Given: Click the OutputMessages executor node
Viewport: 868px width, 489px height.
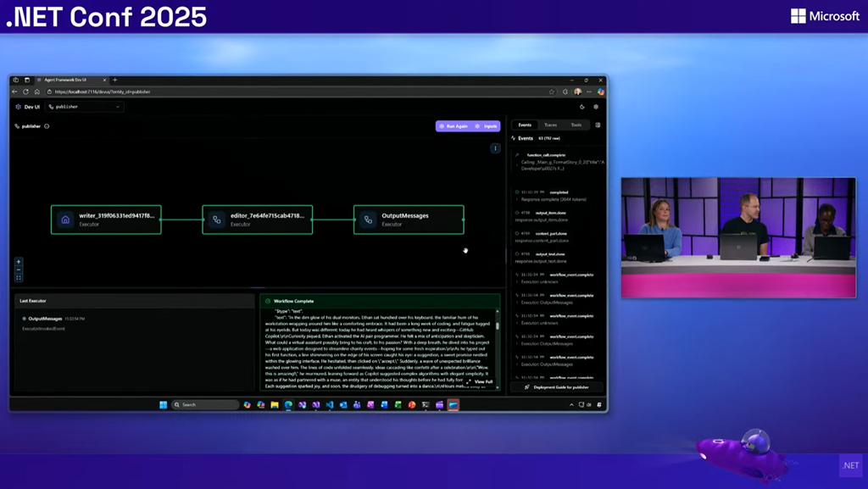Looking at the screenshot, I should click(409, 219).
